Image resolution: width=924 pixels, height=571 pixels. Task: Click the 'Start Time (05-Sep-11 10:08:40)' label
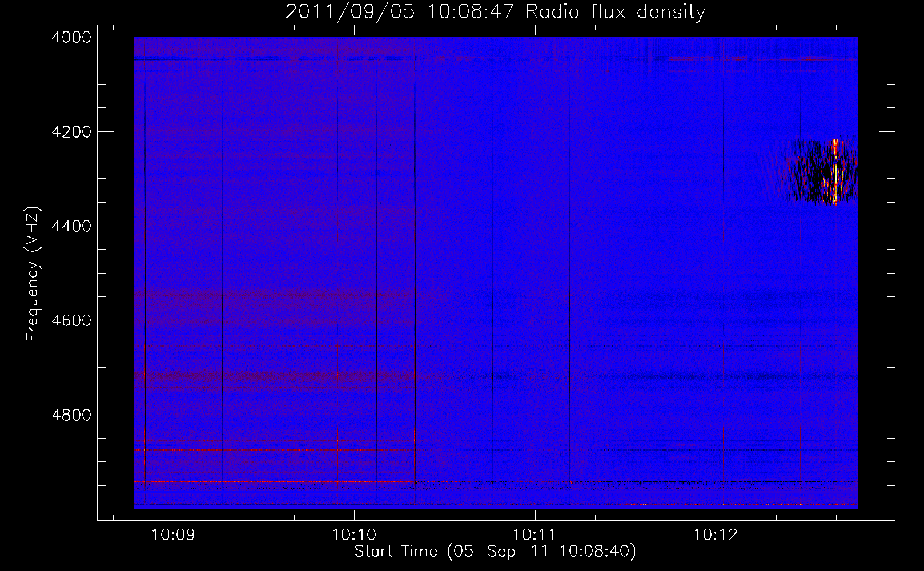tap(495, 552)
